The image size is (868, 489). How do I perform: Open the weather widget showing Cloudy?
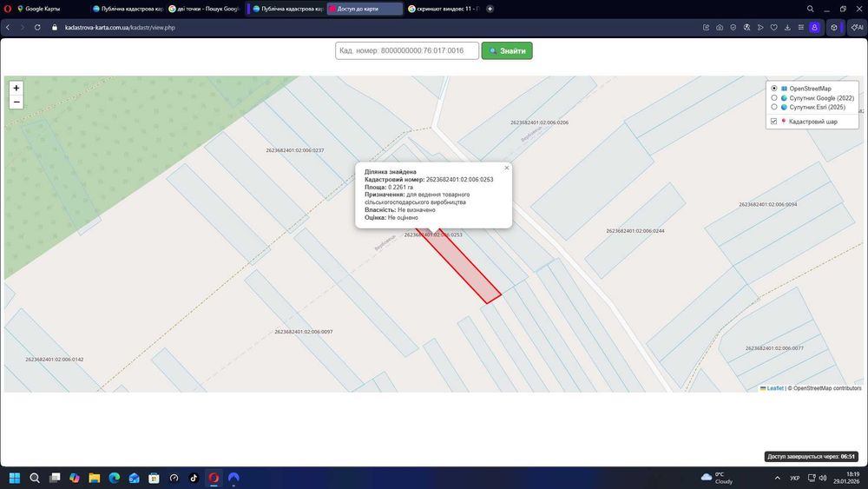coord(717,478)
